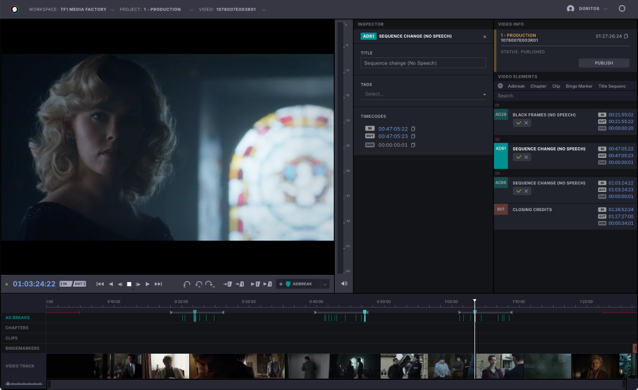The width and height of the screenshot is (638, 390).
Task: Copy the IN timecode 00:47:05:22
Action: pyautogui.click(x=413, y=129)
